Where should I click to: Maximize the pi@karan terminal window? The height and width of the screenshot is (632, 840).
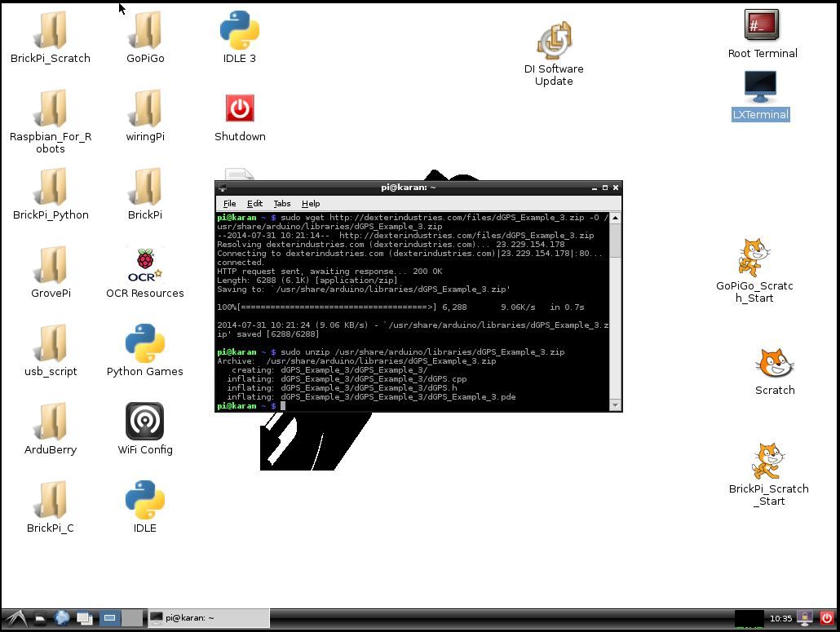(x=605, y=188)
